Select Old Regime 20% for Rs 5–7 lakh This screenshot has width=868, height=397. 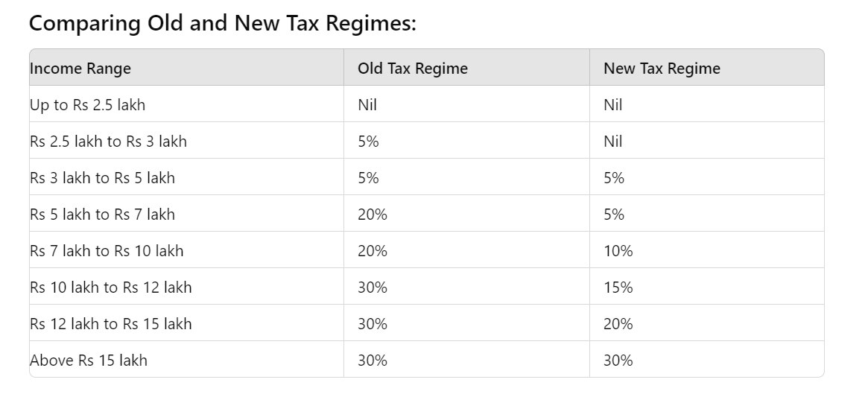click(x=372, y=215)
